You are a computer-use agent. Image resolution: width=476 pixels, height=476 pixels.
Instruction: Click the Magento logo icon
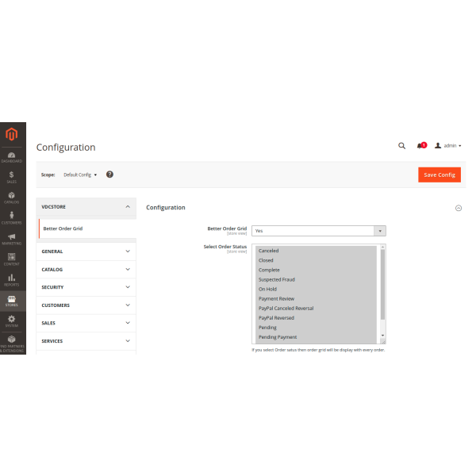click(12, 135)
